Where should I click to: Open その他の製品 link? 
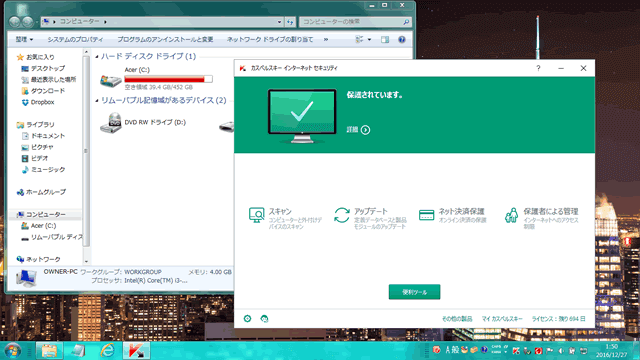tap(457, 319)
